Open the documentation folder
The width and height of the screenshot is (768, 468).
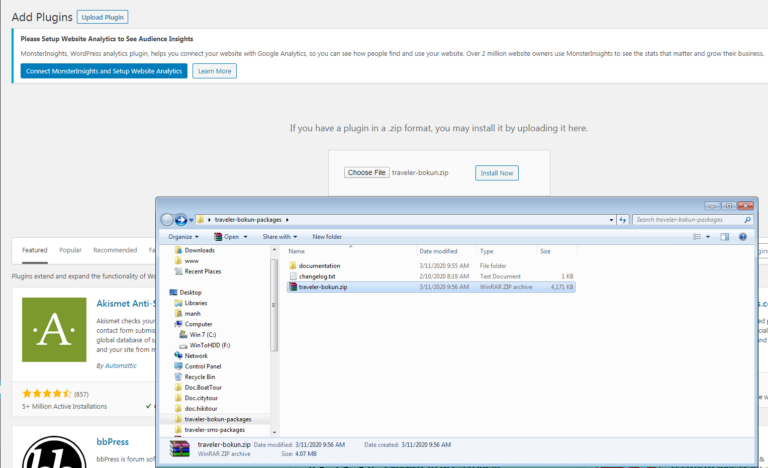(319, 265)
